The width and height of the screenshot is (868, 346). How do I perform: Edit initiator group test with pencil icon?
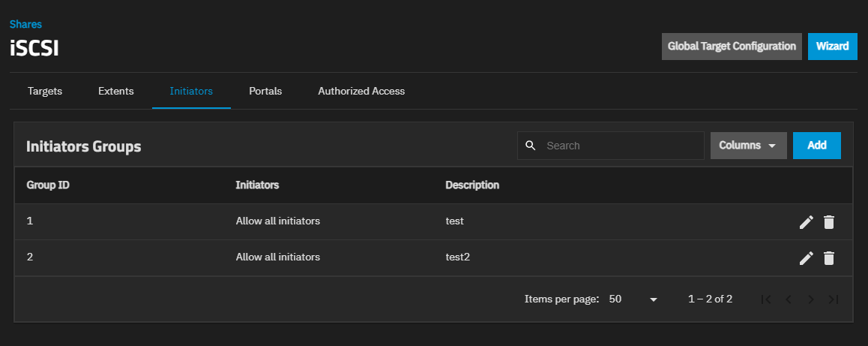point(806,222)
